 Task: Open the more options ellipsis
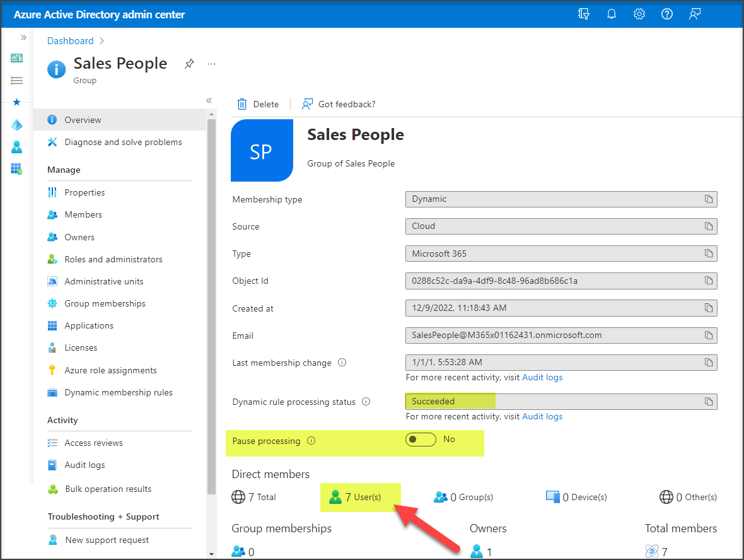212,64
